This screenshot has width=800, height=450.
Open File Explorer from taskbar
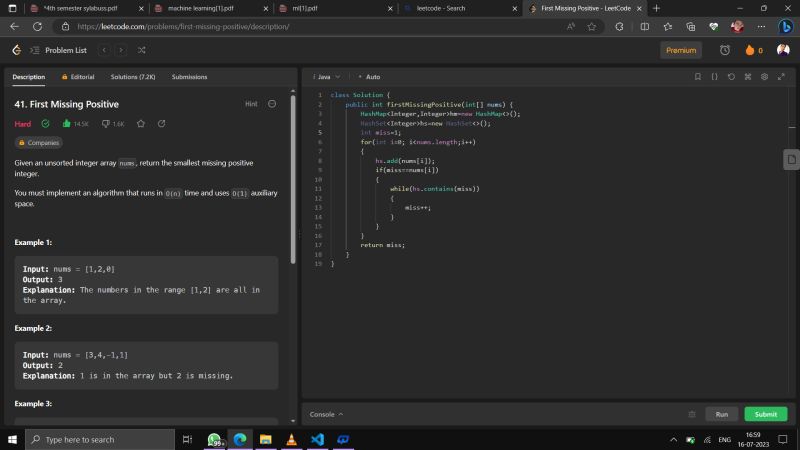pyautogui.click(x=265, y=439)
